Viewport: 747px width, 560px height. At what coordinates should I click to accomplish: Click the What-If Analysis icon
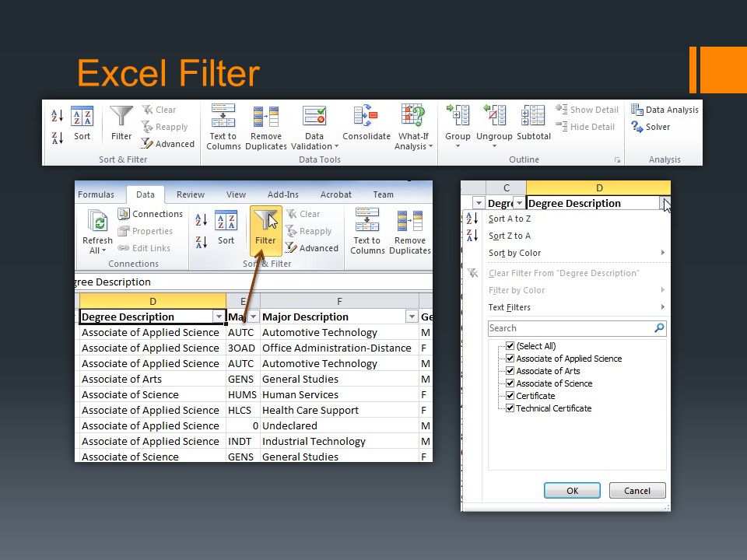point(412,116)
